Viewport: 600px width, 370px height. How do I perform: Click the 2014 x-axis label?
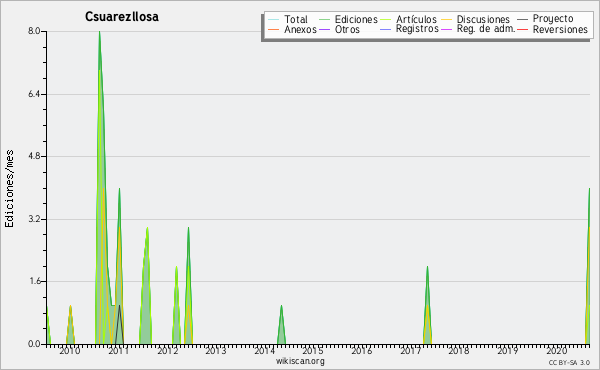pyautogui.click(x=264, y=351)
